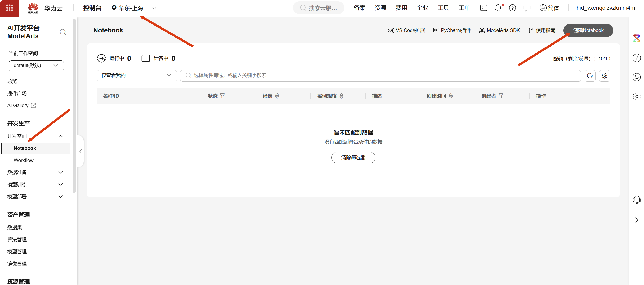Collapse the left sidebar panel handle
This screenshot has height=285, width=644.
[80, 151]
